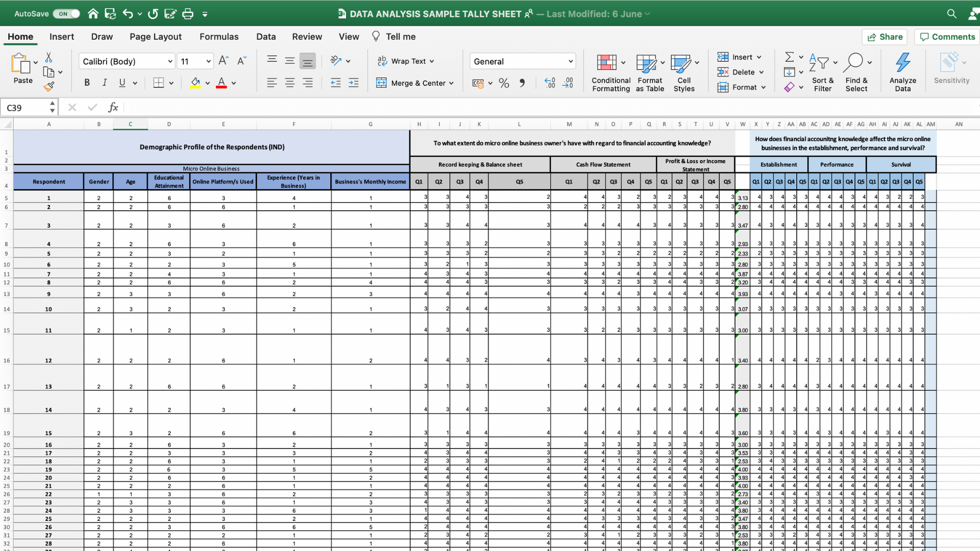Image resolution: width=980 pixels, height=551 pixels.
Task: Switch to the Insert tab
Action: 62,37
